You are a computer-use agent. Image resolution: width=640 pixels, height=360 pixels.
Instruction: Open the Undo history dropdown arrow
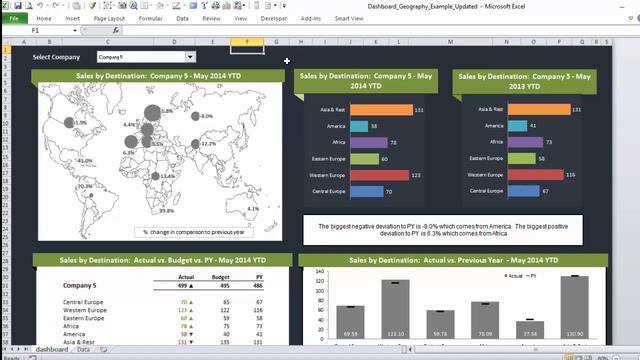tap(47, 6)
